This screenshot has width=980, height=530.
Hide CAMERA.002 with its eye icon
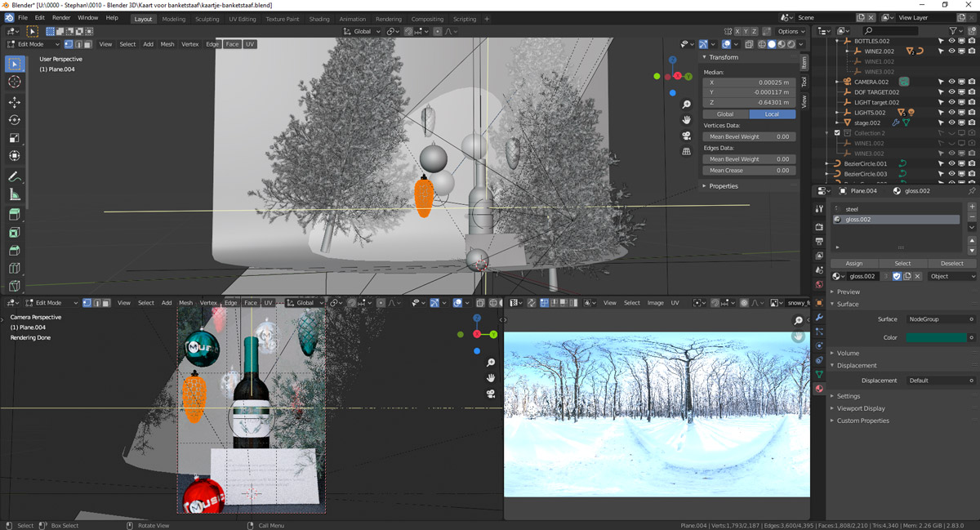[951, 82]
